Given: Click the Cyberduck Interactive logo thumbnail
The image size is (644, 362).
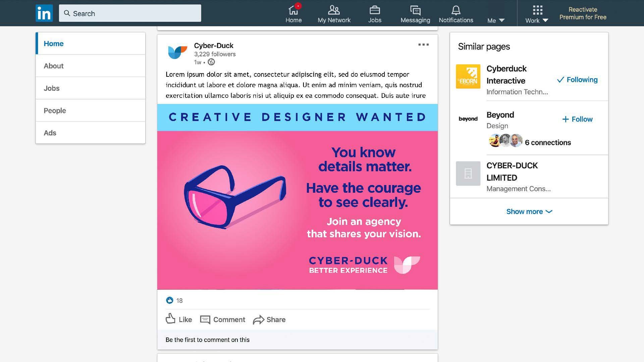Looking at the screenshot, I should pyautogui.click(x=468, y=76).
